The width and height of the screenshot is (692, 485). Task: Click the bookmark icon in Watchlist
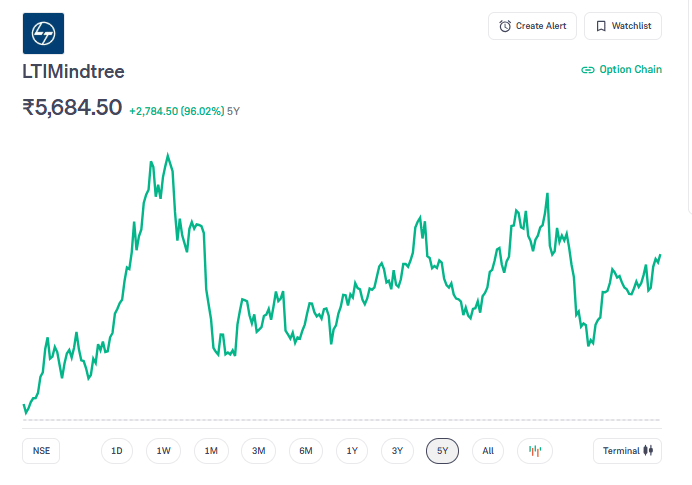coord(600,26)
